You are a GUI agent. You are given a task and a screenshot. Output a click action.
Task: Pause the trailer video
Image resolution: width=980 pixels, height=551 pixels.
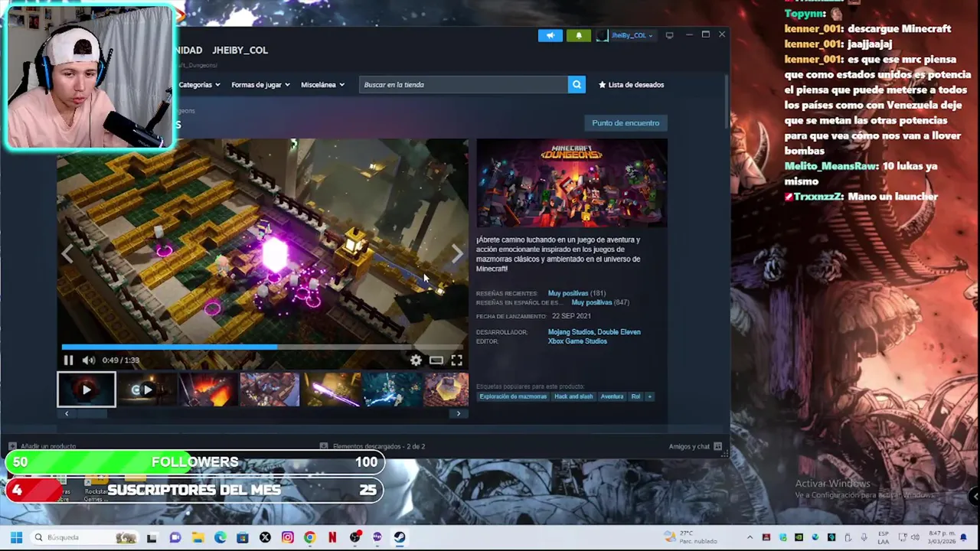(x=68, y=360)
